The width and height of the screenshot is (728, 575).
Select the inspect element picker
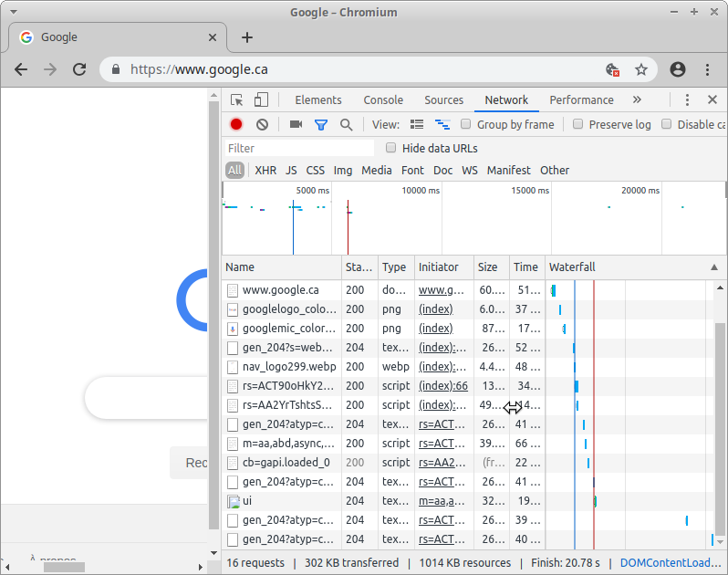(237, 100)
